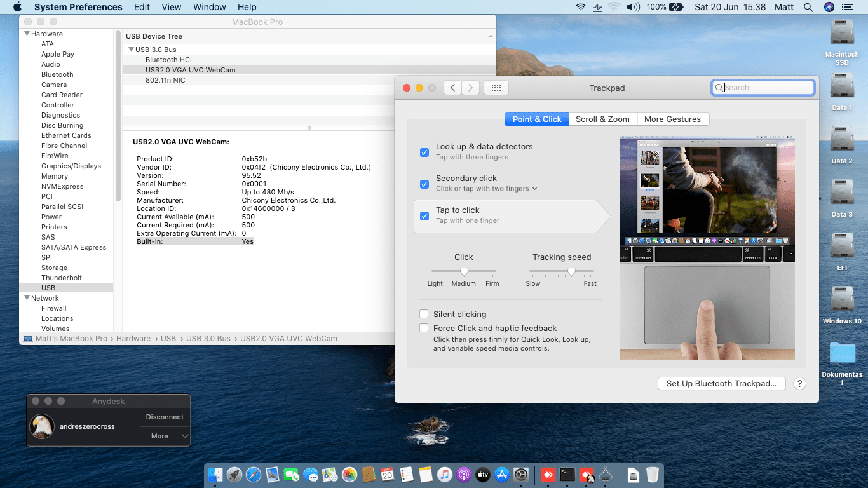
Task: Open the Window menu in menu bar
Action: tap(209, 7)
